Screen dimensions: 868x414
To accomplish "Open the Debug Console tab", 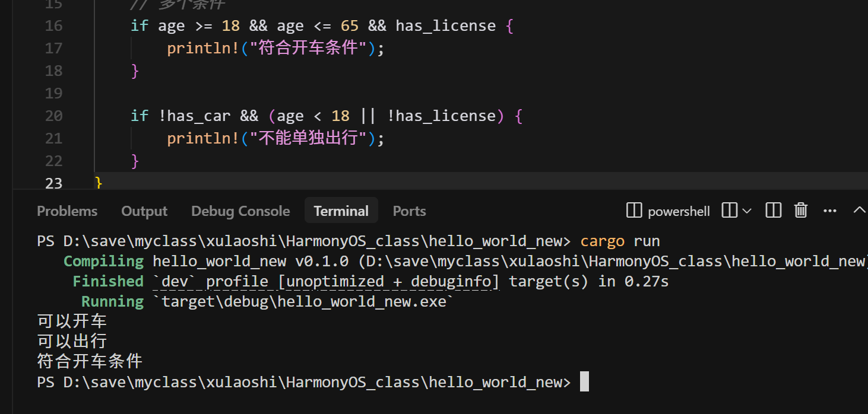I will (240, 211).
